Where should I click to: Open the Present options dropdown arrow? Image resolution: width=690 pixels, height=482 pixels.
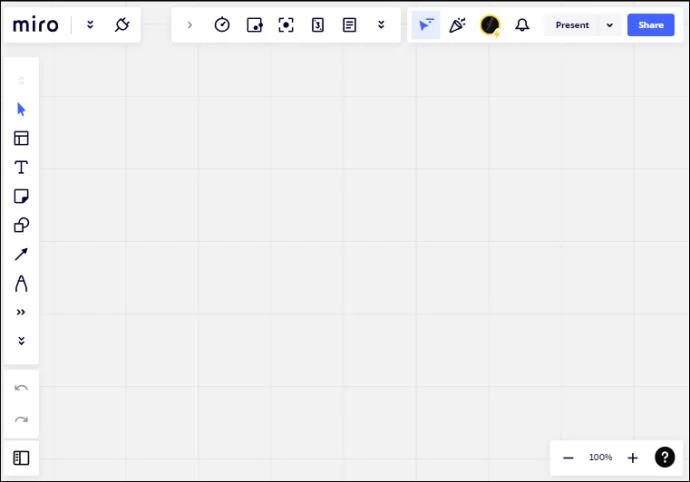(609, 25)
